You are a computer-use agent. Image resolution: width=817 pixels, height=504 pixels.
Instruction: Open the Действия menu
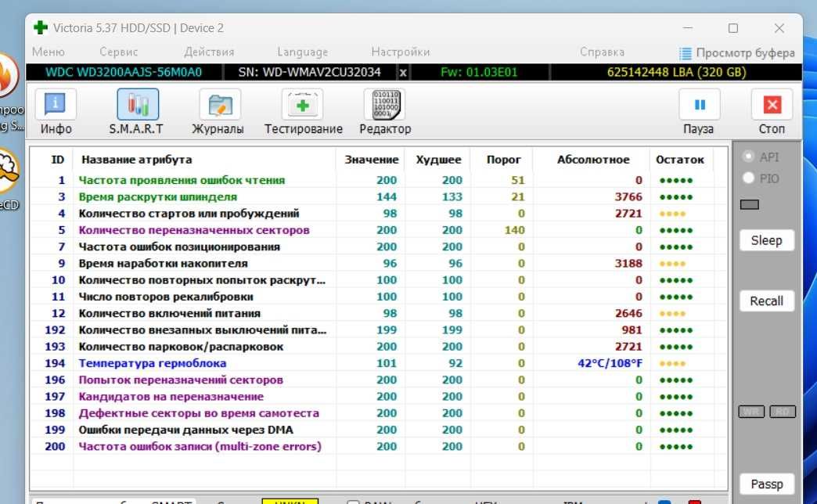pos(209,52)
